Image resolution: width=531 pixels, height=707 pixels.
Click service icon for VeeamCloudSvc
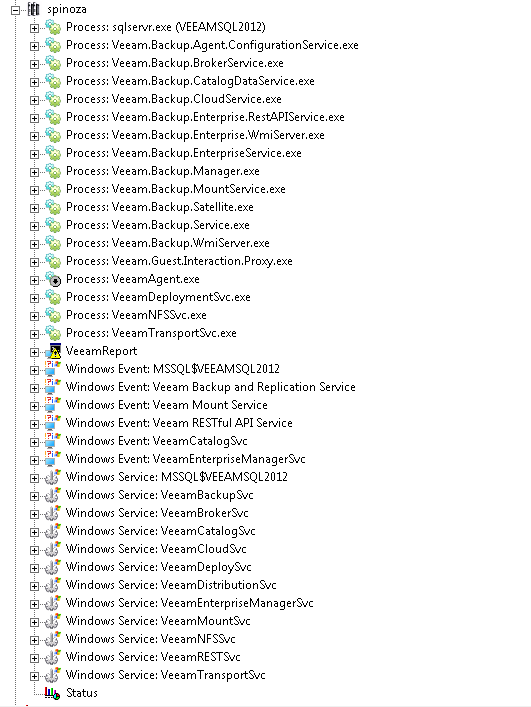pos(52,549)
